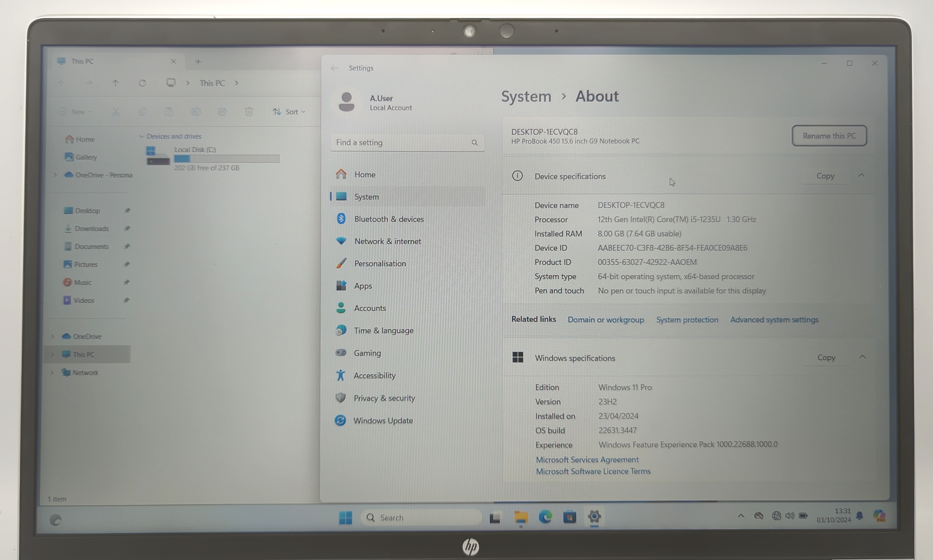Click Local Disk (C:) usage bar
Image resolution: width=933 pixels, height=560 pixels.
pos(227,159)
